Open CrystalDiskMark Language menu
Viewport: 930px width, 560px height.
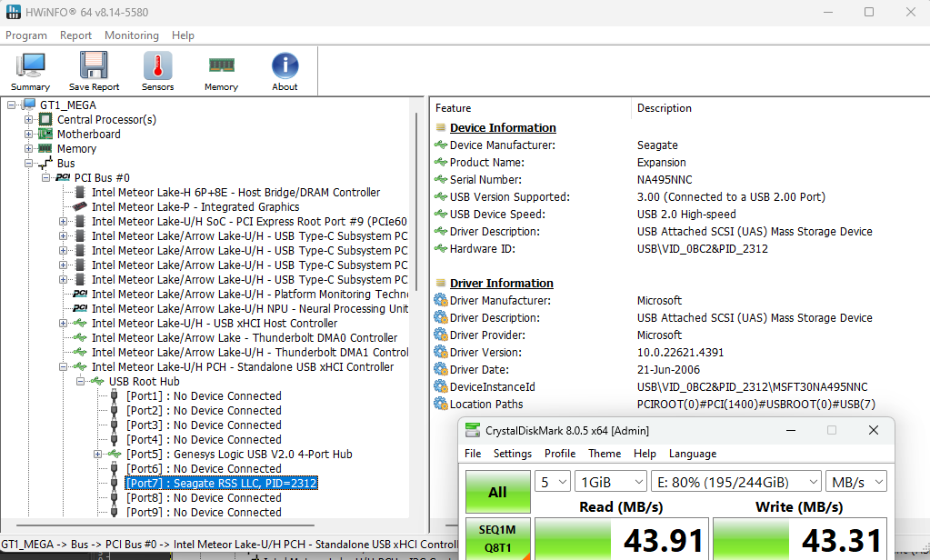693,454
